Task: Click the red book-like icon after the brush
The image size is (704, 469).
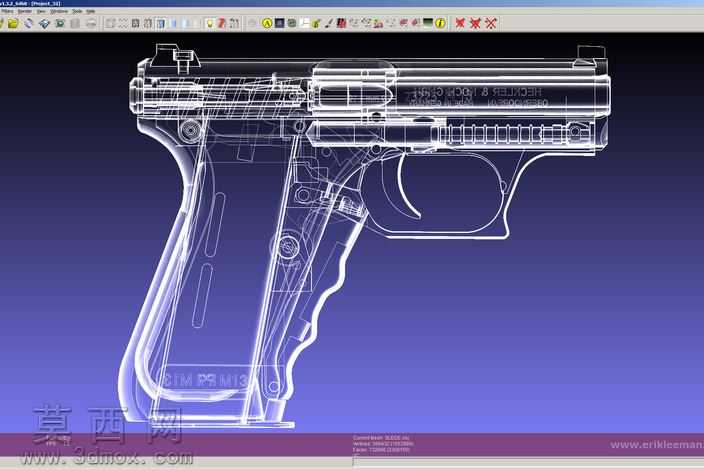Action: coord(341,23)
